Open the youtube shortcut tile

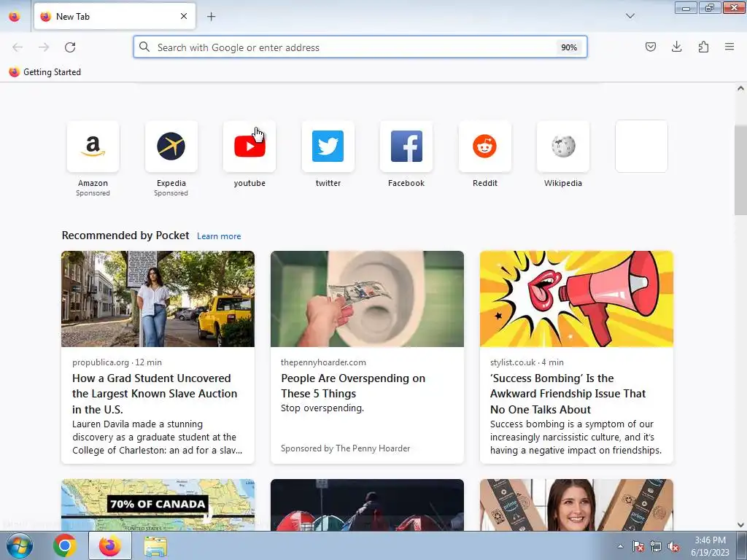[249, 146]
